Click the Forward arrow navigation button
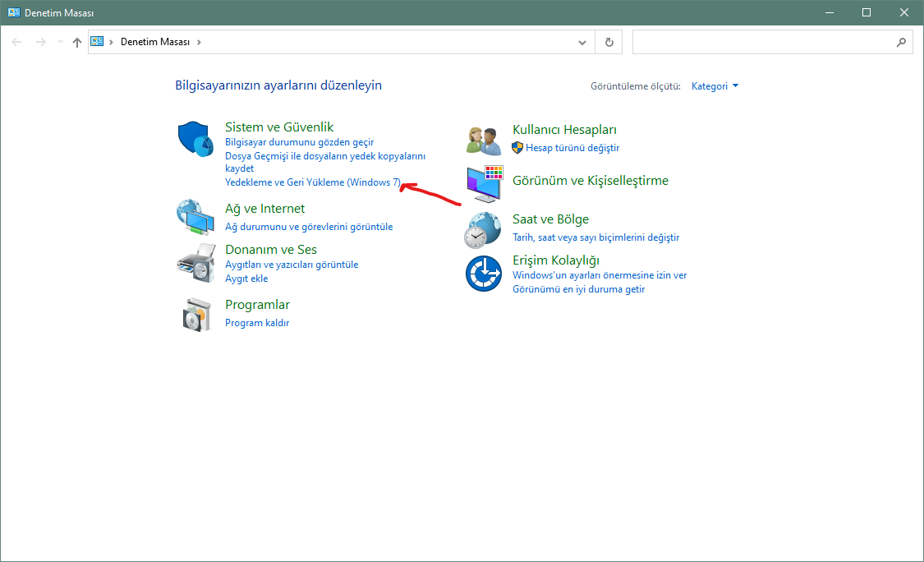 pos(41,42)
